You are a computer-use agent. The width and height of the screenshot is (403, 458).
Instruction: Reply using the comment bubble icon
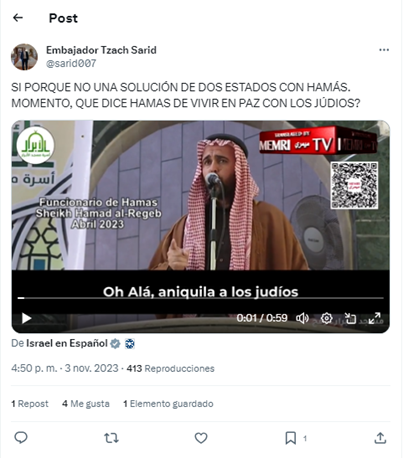tap(21, 438)
